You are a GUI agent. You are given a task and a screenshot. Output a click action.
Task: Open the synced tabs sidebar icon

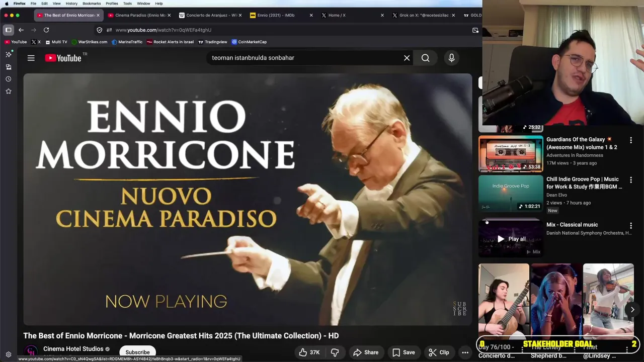[x=9, y=67]
